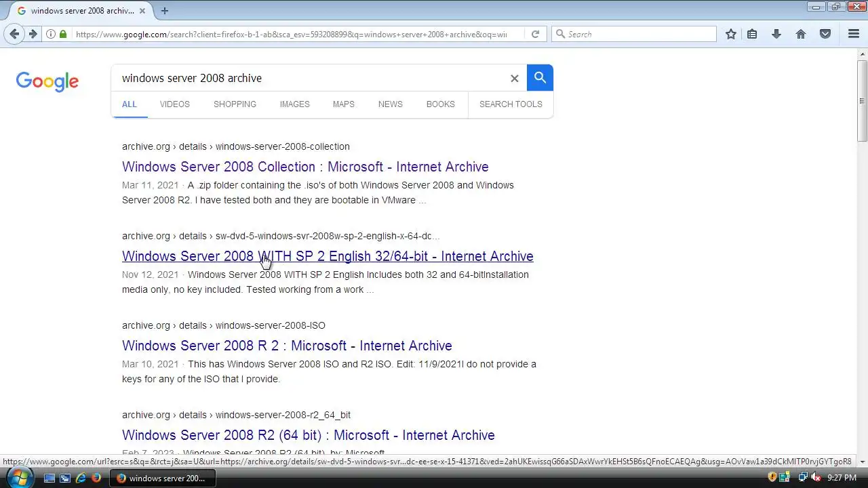Click the 'Mar 10, 2021' result snippet
This screenshot has width=868, height=488.
pos(329,371)
